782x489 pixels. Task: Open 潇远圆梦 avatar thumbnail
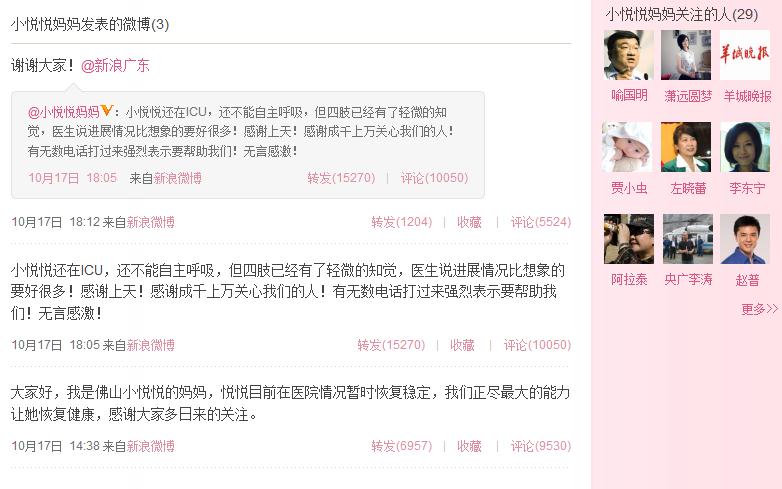click(x=686, y=55)
